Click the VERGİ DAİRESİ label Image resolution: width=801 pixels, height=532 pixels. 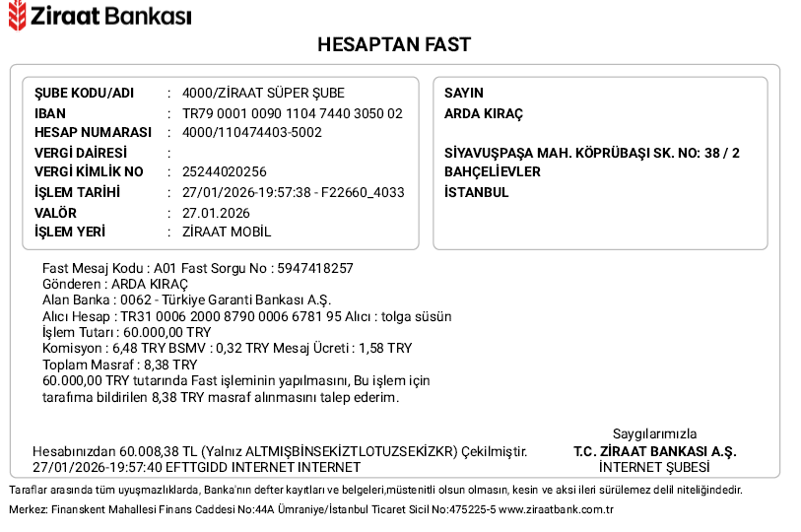tap(81, 153)
